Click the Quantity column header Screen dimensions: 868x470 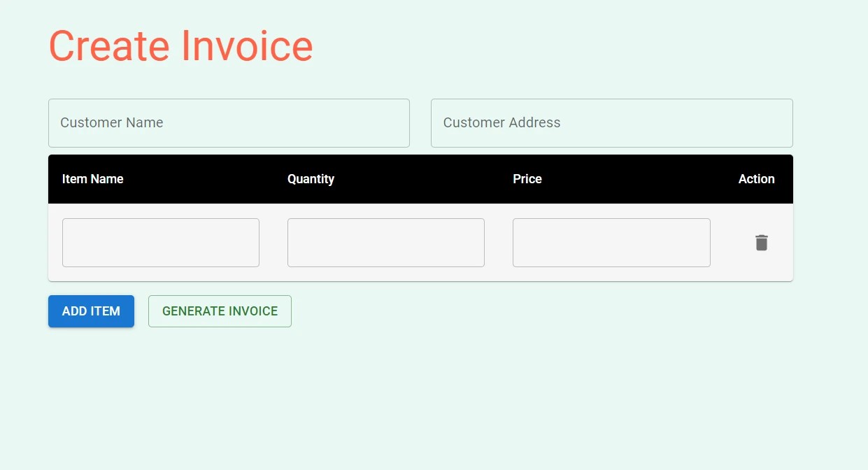(311, 179)
